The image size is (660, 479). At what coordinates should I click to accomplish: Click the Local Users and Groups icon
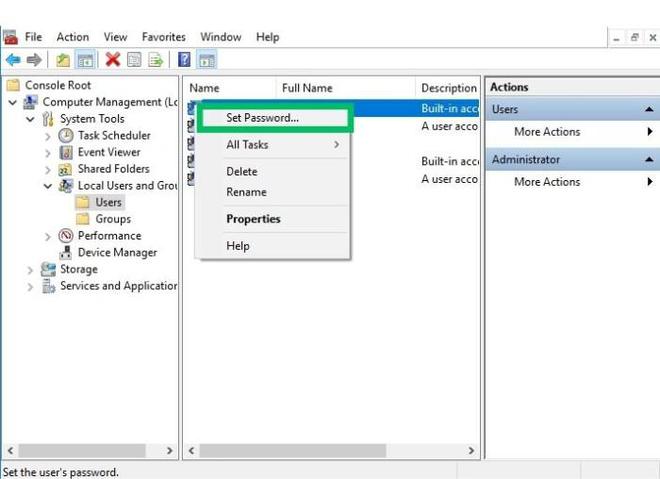pos(66,186)
